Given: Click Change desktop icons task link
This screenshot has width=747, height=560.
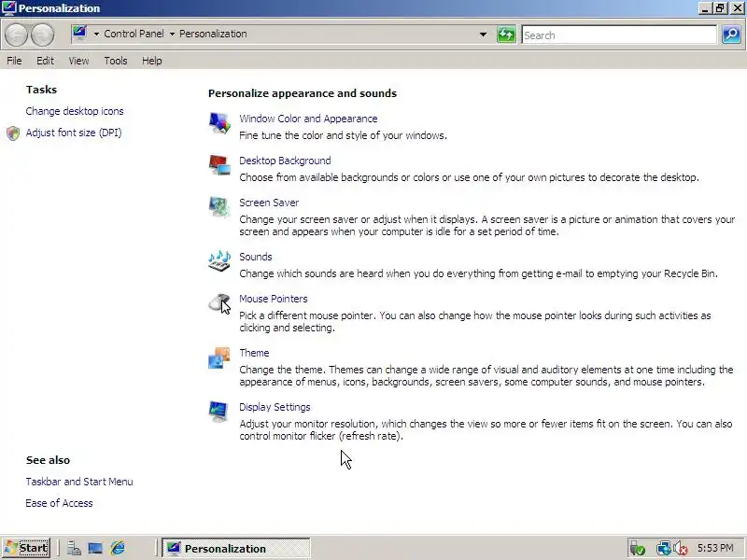Looking at the screenshot, I should (x=75, y=111).
